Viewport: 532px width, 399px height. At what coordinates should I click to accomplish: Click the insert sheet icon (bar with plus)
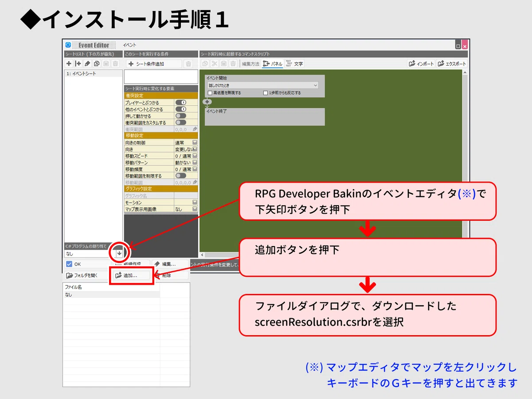click(78, 64)
